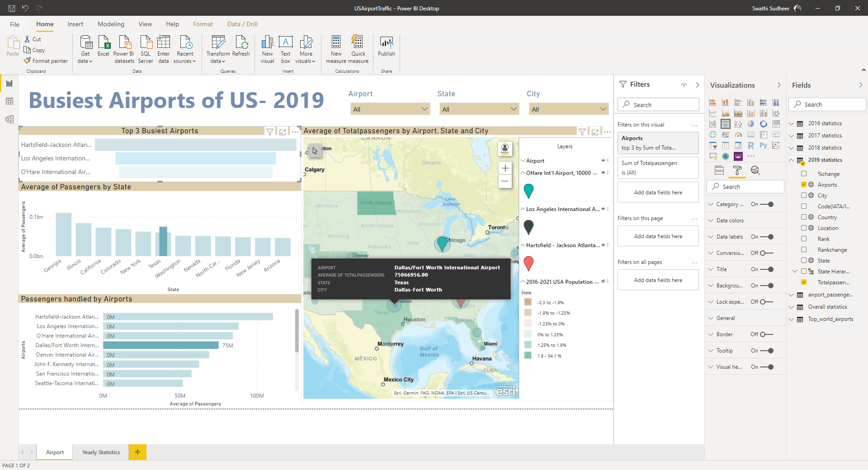The width and height of the screenshot is (868, 470).
Task: Choose the Donut chart visualization
Action: (x=764, y=124)
